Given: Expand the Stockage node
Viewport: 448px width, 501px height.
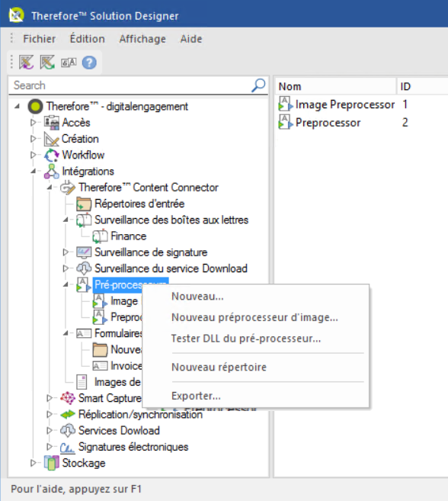Looking at the screenshot, I should point(34,463).
